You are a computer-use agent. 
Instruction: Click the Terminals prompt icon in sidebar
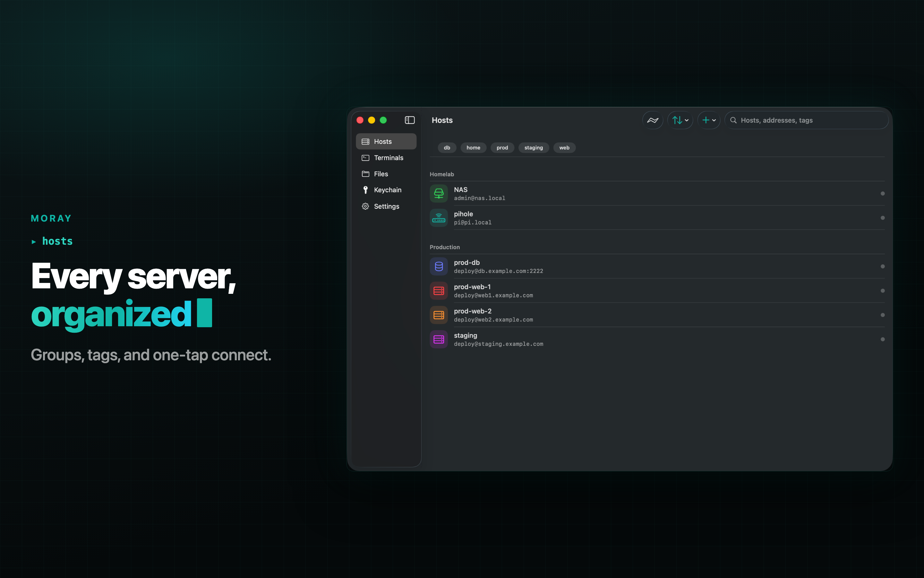365,157
